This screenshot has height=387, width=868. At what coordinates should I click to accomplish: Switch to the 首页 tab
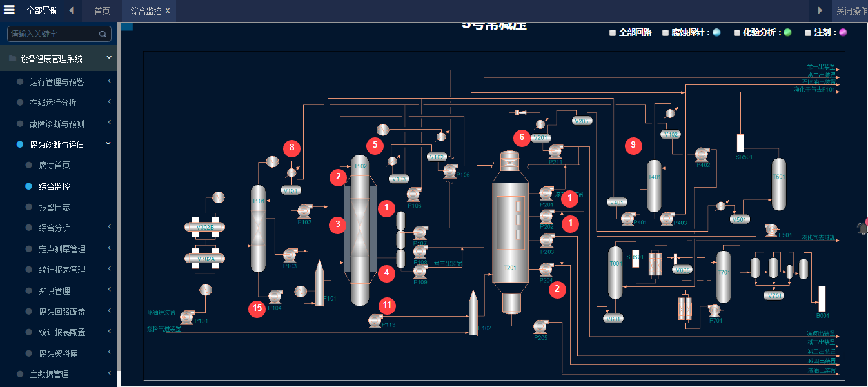[102, 11]
